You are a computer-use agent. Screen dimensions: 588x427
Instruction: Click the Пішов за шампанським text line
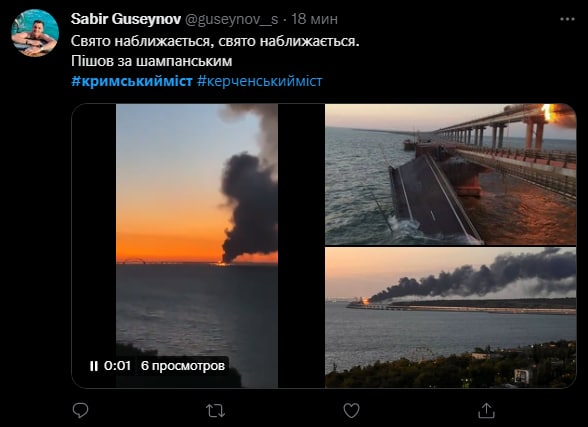coord(152,61)
